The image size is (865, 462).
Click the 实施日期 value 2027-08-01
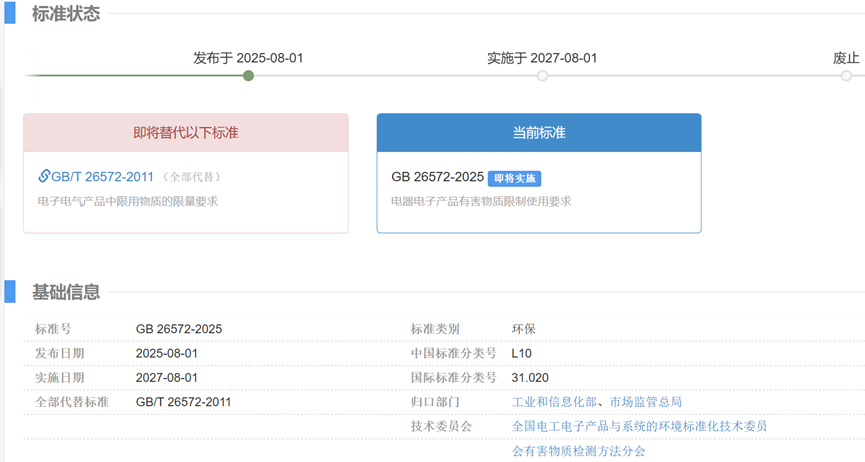point(167,378)
